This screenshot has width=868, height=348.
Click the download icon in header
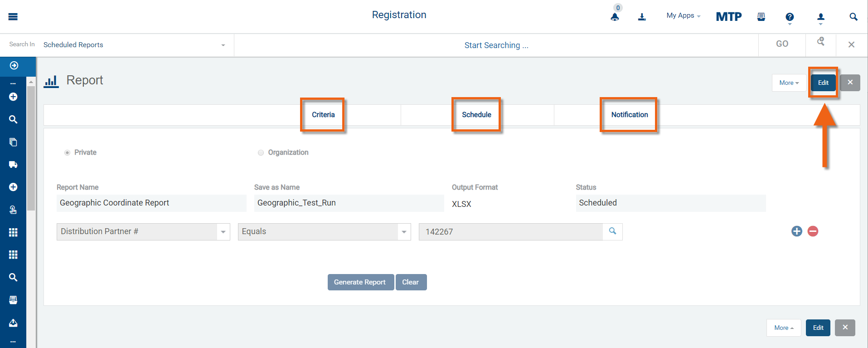point(642,17)
